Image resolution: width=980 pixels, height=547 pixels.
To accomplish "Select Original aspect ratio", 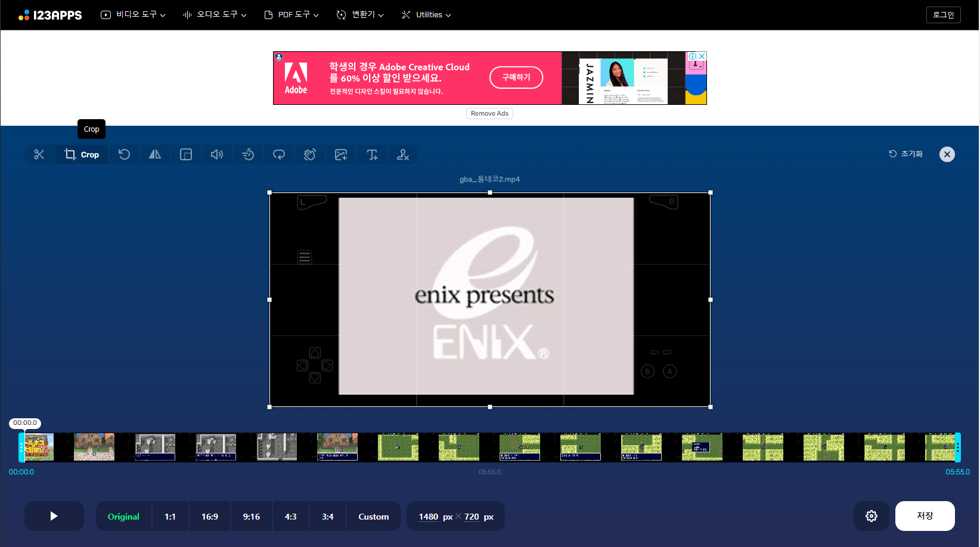I will pyautogui.click(x=123, y=517).
